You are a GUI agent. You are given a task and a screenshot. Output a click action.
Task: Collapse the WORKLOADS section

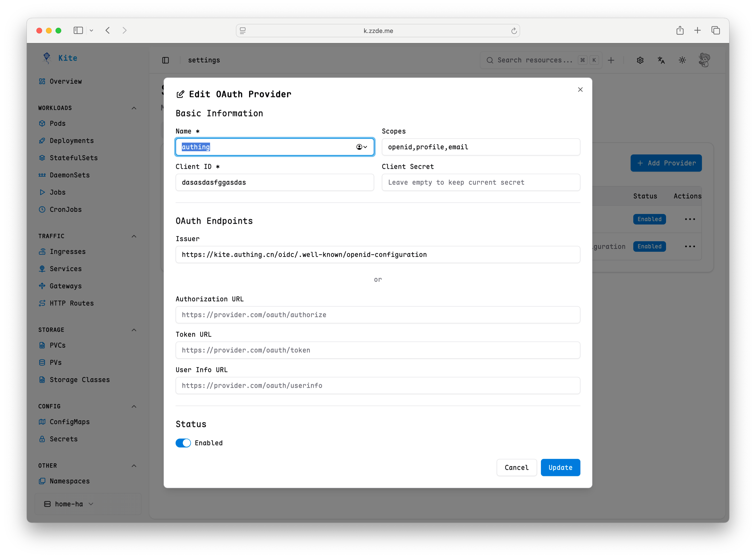tap(134, 108)
